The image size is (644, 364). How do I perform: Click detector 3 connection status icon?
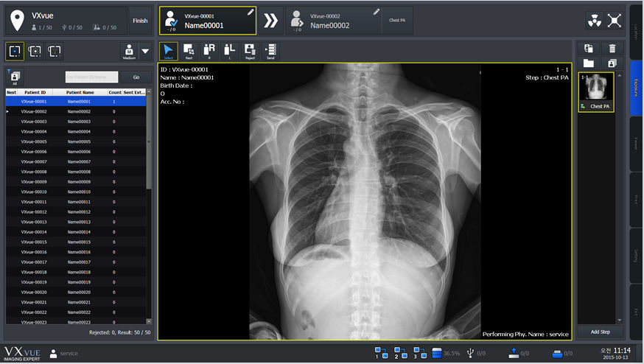point(420,353)
